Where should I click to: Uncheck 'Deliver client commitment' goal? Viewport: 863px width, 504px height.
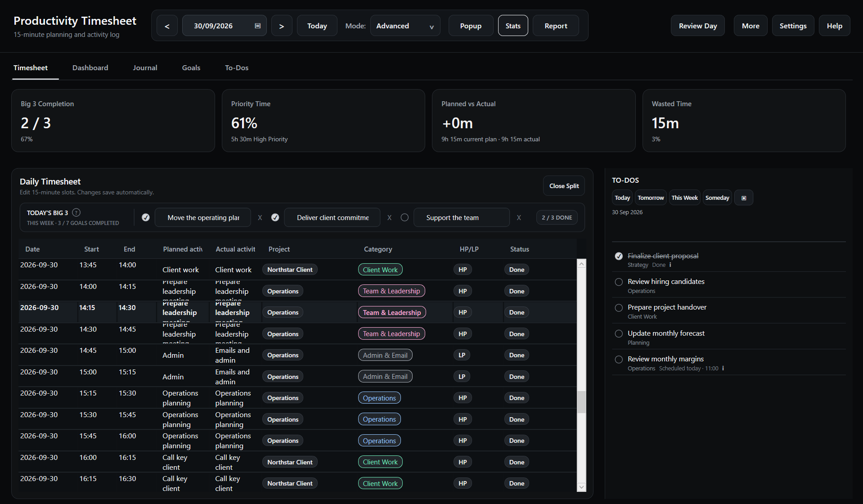[x=275, y=217]
